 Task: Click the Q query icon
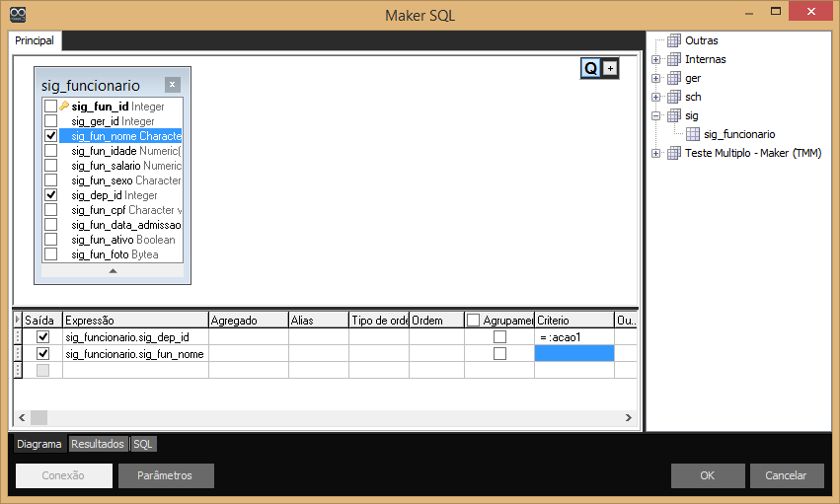[x=590, y=68]
